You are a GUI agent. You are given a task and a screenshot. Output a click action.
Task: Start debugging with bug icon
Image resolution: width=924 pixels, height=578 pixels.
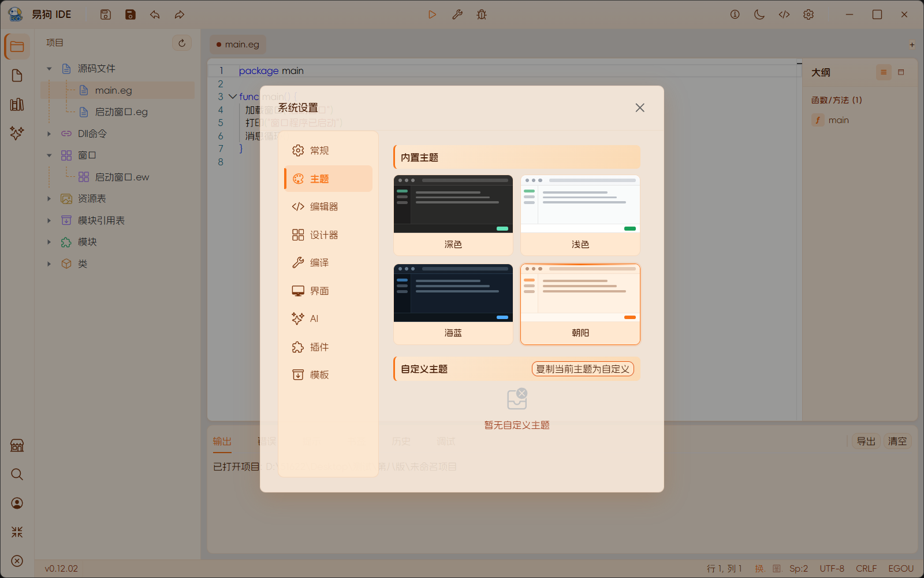[482, 14]
